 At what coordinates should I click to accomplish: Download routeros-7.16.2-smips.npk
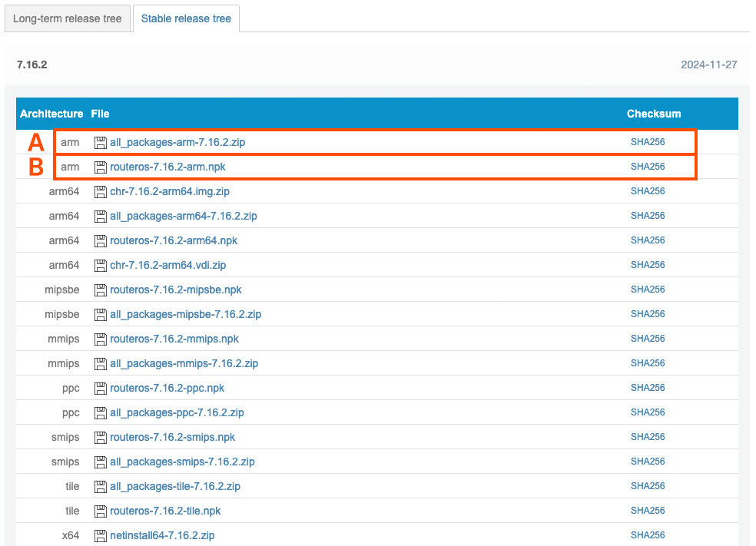pos(173,438)
